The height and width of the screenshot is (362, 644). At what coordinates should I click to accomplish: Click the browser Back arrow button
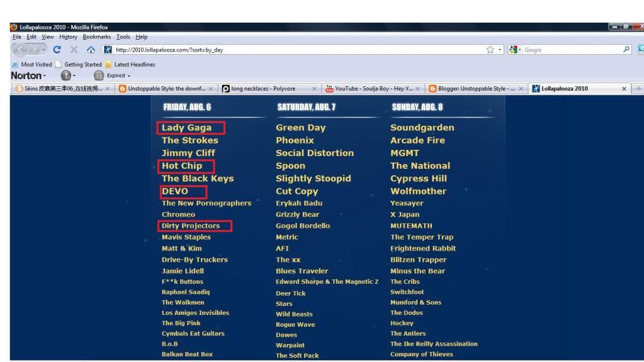click(20, 50)
